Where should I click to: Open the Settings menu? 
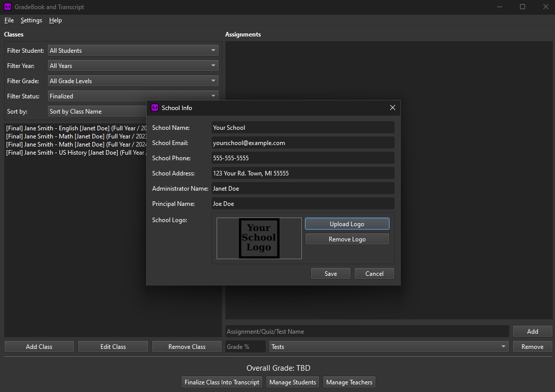pyautogui.click(x=31, y=20)
